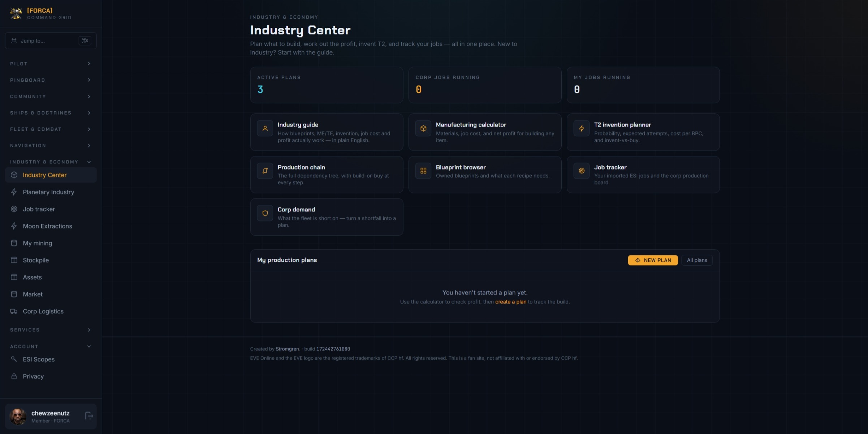
Task: Click the FORCA corp logo icon
Action: pyautogui.click(x=16, y=13)
